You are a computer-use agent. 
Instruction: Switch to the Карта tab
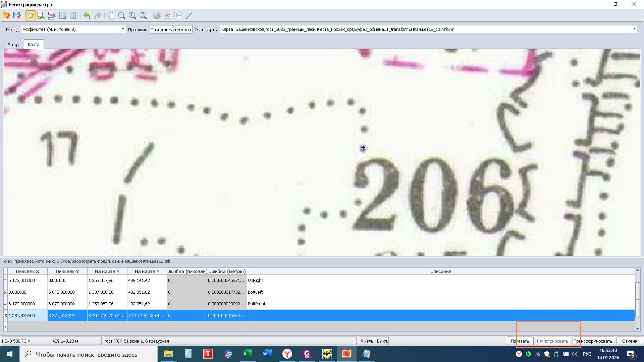pyautogui.click(x=34, y=44)
